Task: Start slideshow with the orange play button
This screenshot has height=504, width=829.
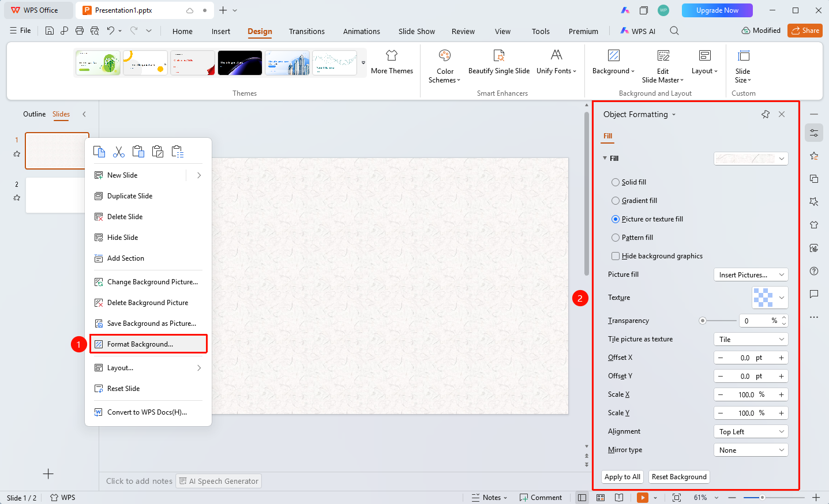Action: point(643,498)
